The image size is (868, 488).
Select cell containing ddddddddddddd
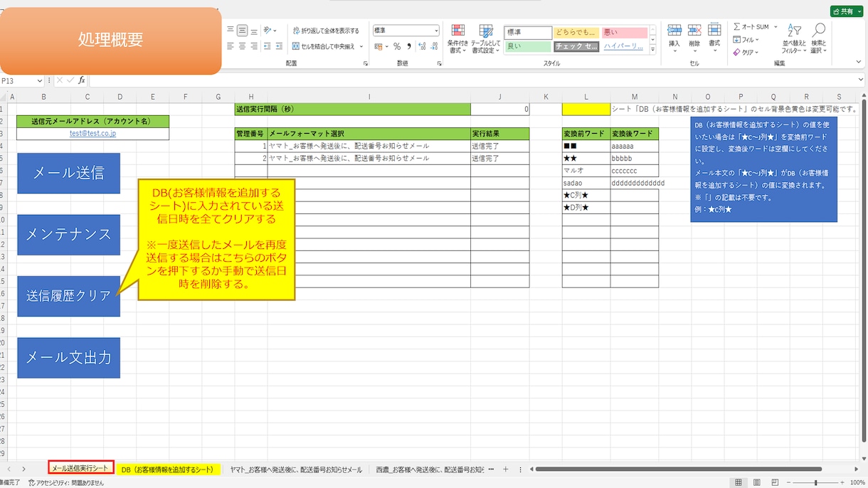(634, 183)
